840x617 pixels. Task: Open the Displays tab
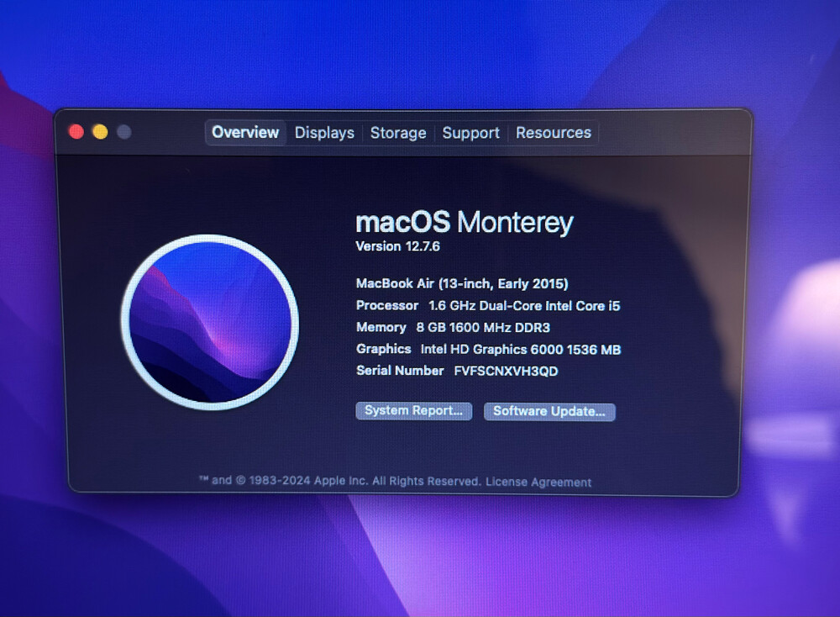(x=324, y=133)
